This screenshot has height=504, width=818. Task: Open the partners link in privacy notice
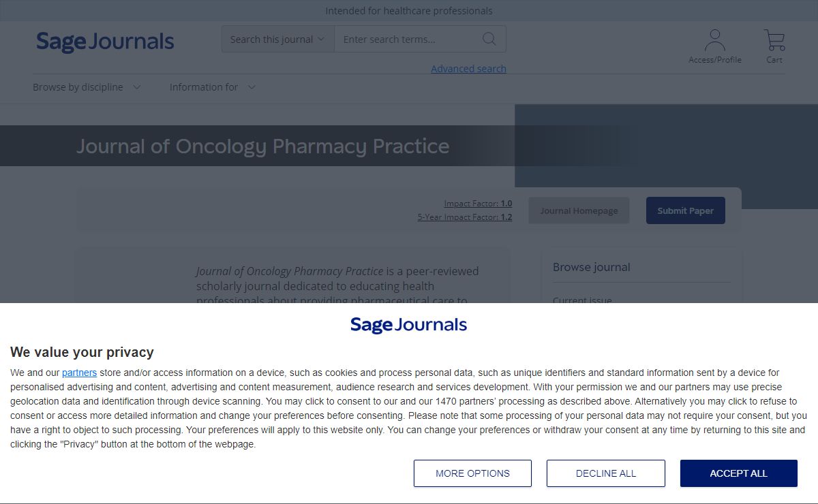[x=79, y=373]
